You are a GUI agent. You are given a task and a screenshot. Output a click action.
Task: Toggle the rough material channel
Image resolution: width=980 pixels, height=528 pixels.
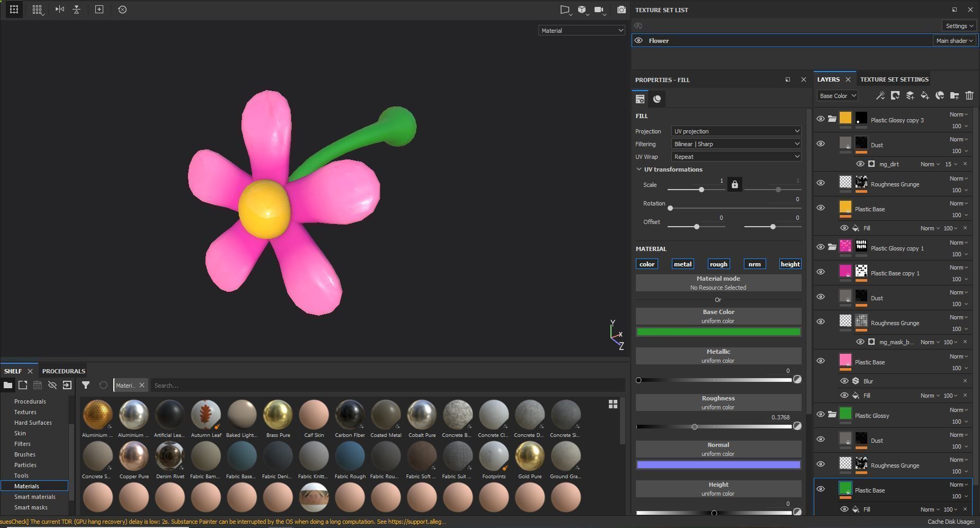(x=718, y=264)
